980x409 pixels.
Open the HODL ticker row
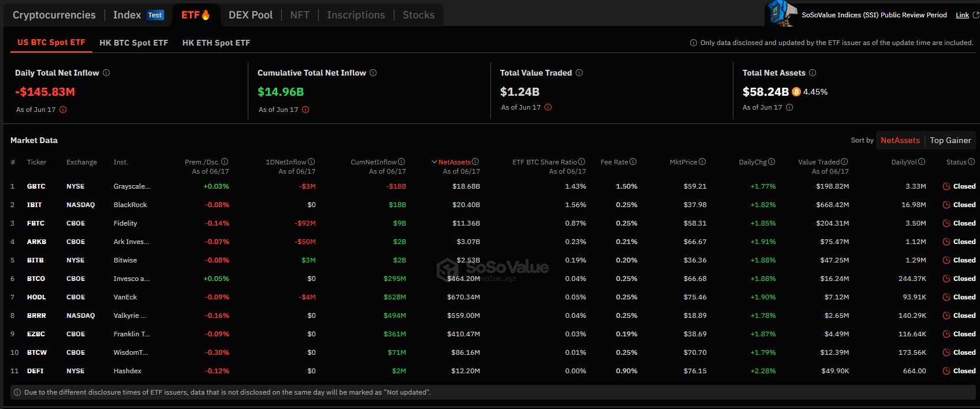click(x=36, y=297)
